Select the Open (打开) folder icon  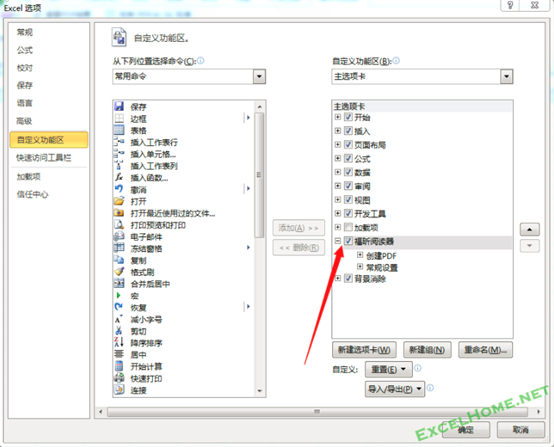tap(119, 201)
